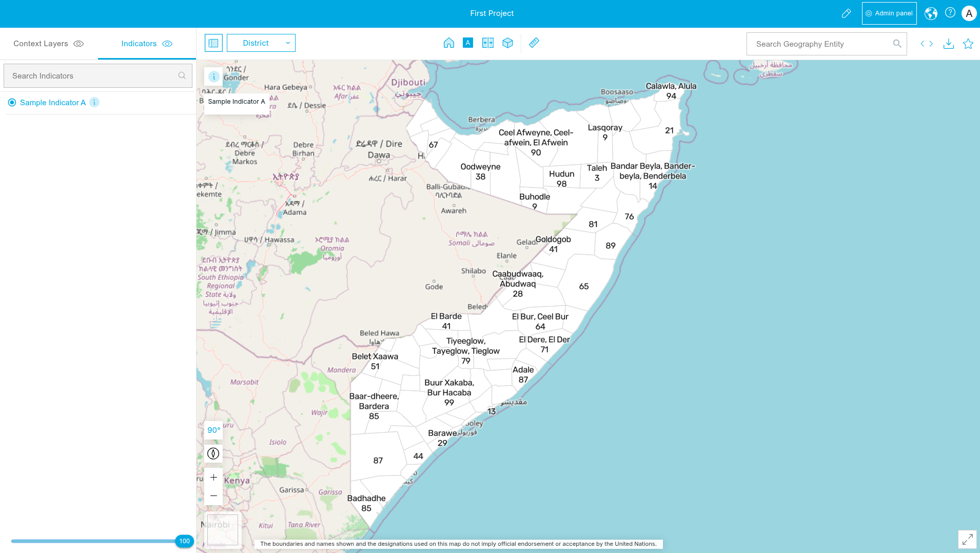Reset map north with compass button

(213, 453)
